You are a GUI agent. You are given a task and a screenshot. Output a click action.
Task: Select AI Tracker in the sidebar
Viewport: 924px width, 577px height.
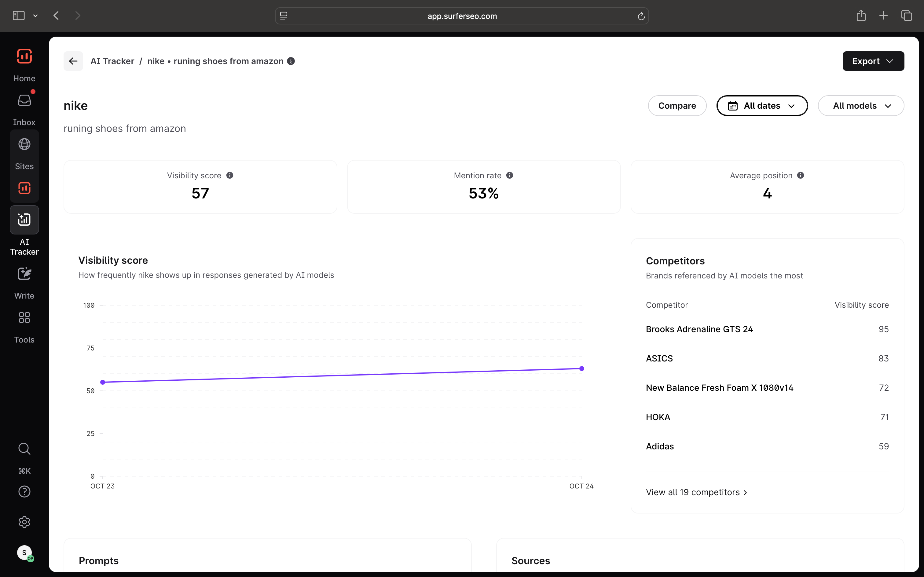[x=24, y=220]
